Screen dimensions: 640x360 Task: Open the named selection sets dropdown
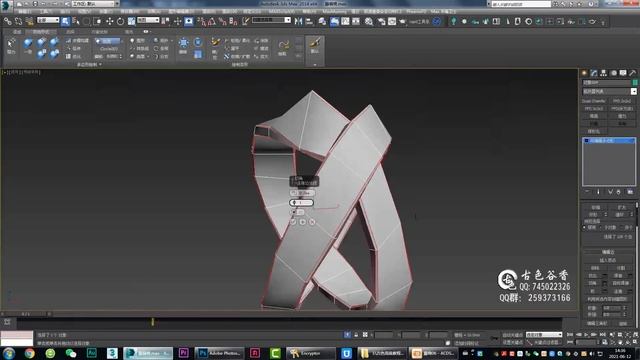coord(271,20)
